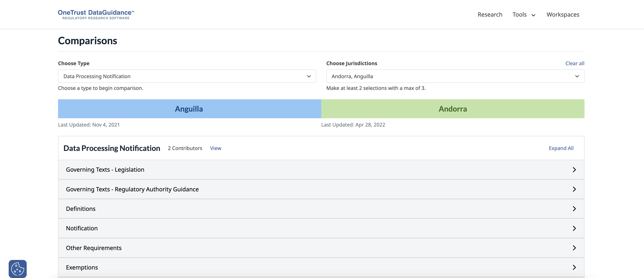Screen dimensions: 644x278
Task: Expand the Exemptions section
Action: click(x=321, y=267)
